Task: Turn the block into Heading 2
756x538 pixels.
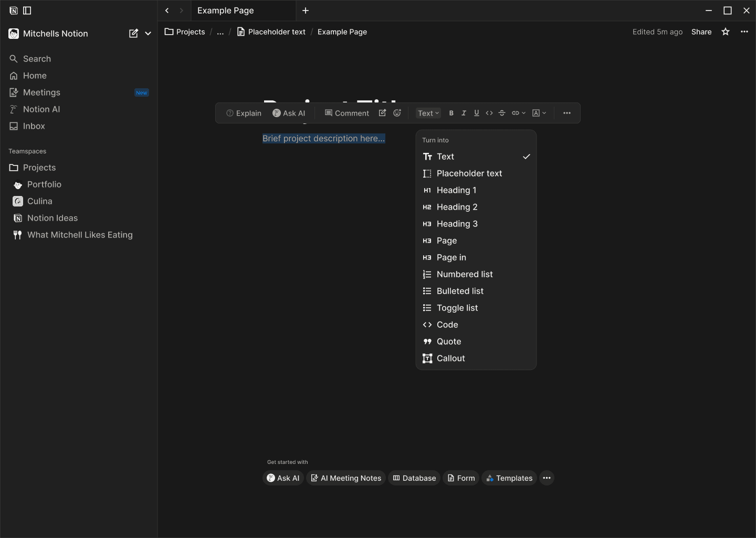Action: coord(457,207)
